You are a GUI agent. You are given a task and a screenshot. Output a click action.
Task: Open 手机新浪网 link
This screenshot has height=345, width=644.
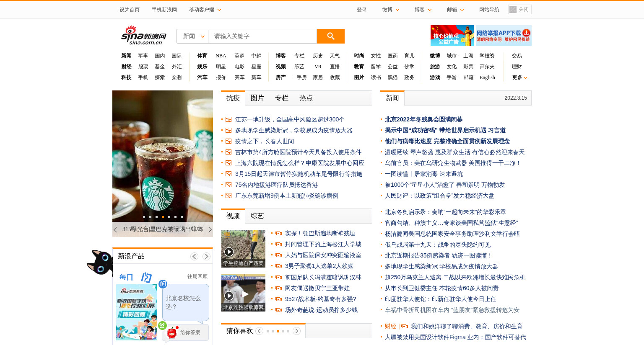pos(164,10)
